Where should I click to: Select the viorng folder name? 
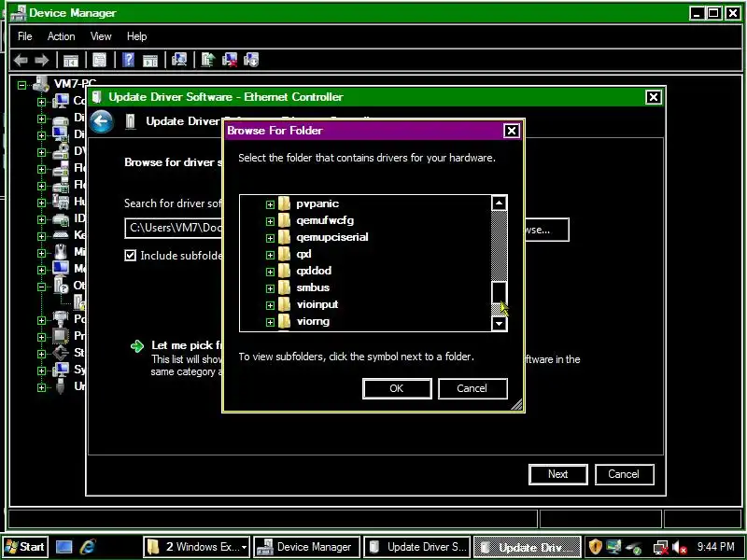pyautogui.click(x=313, y=321)
